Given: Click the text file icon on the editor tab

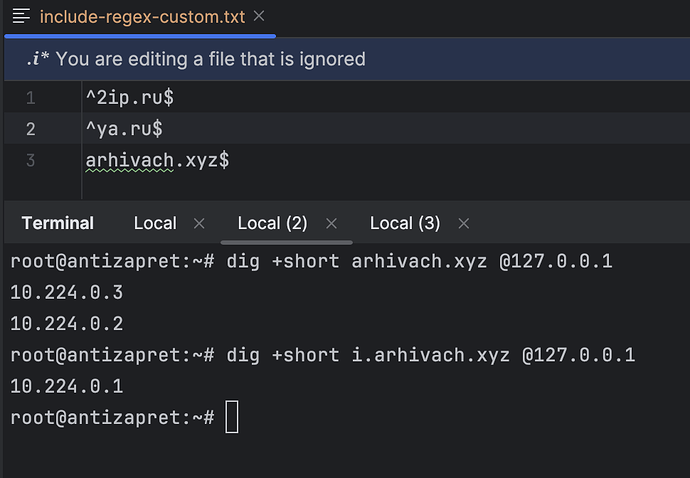Looking at the screenshot, I should [21, 16].
